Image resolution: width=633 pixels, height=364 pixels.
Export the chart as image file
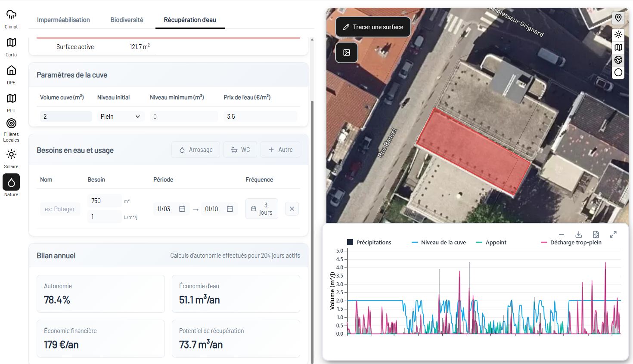coord(596,234)
